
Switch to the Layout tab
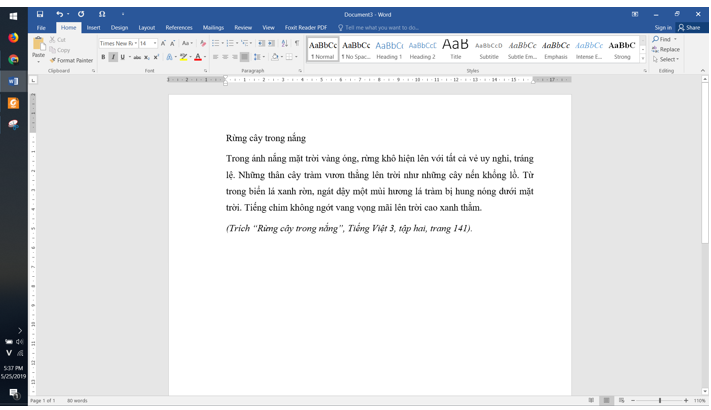[146, 28]
